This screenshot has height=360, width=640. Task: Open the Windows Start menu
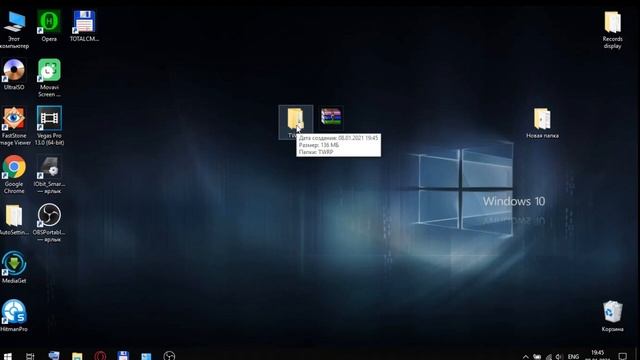[x=7, y=356]
